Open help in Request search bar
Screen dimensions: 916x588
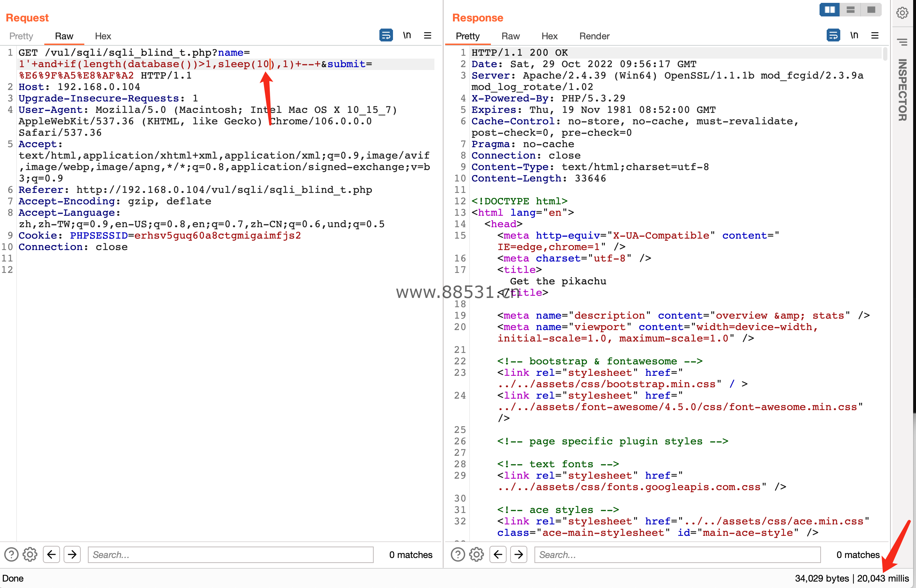pos(11,554)
